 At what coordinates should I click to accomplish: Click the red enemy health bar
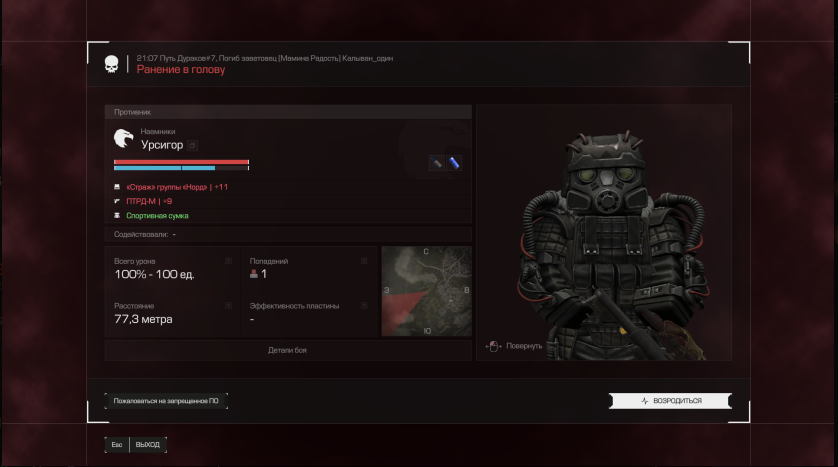(181, 162)
